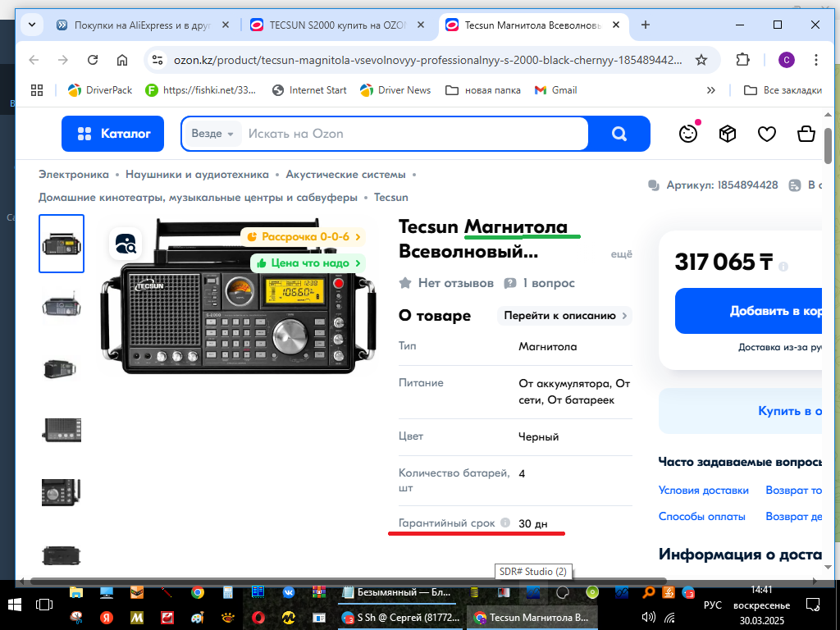Open the 'Электроника' breadcrumb
Image resolution: width=840 pixels, height=630 pixels.
pyautogui.click(x=73, y=174)
